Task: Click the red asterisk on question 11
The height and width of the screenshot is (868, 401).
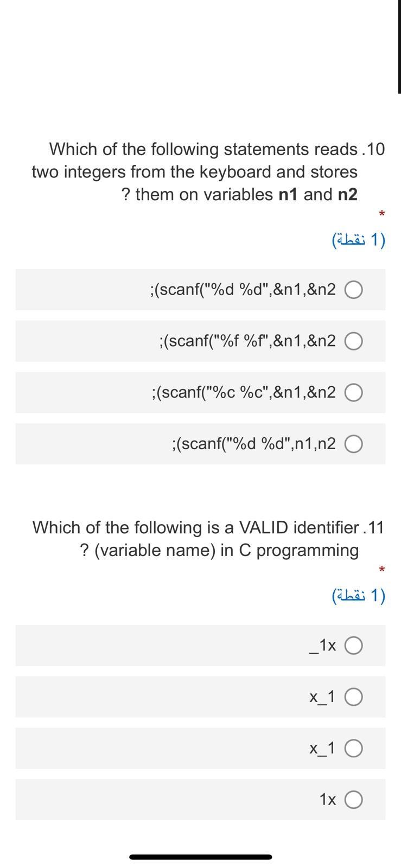Action: [381, 570]
